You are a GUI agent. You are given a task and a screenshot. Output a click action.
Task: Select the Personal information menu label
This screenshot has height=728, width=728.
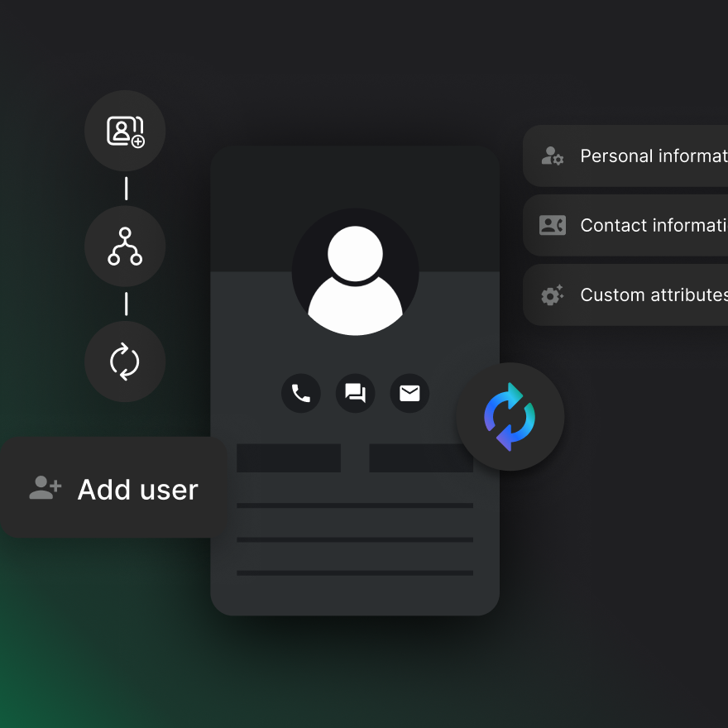point(653,156)
